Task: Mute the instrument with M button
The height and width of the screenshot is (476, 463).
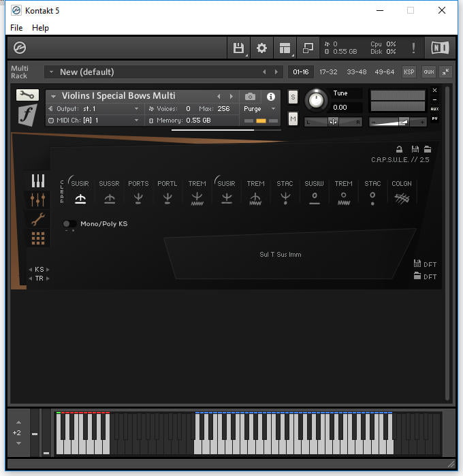Action: click(293, 118)
